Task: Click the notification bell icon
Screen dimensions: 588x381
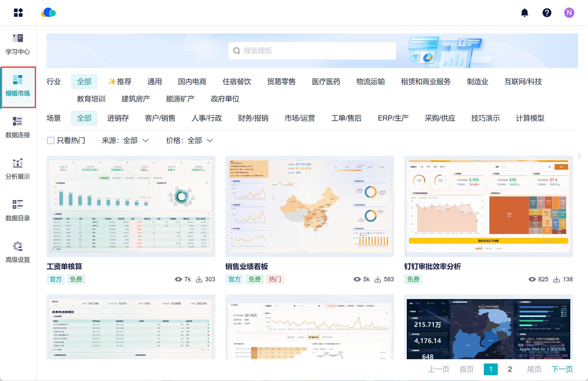Action: point(524,12)
